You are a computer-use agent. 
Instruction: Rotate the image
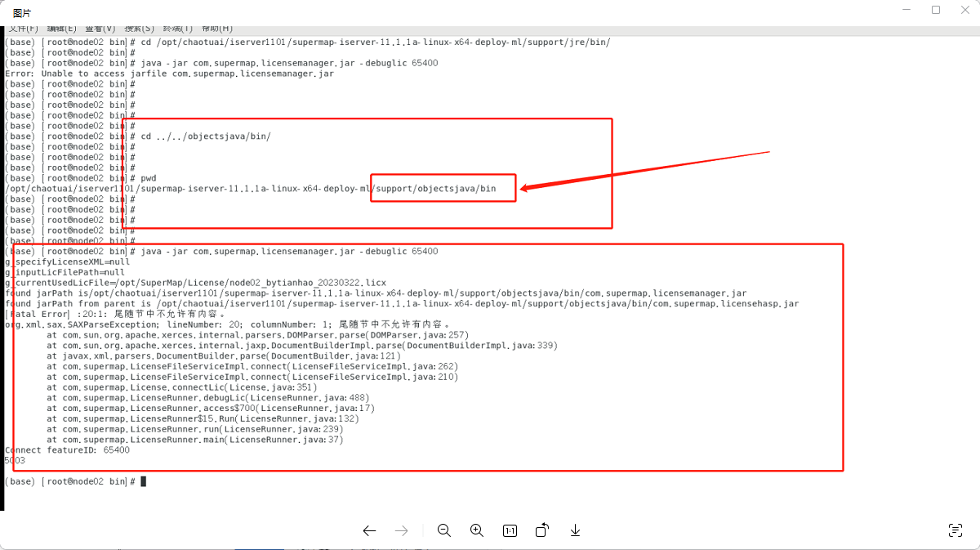click(x=541, y=530)
